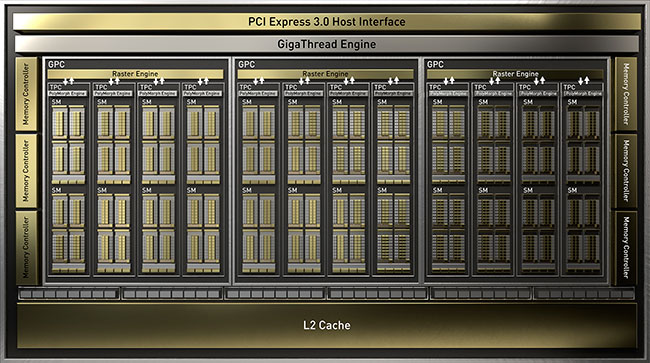
Task: Select the bottom-left Memory Controller block
Action: tap(26, 247)
